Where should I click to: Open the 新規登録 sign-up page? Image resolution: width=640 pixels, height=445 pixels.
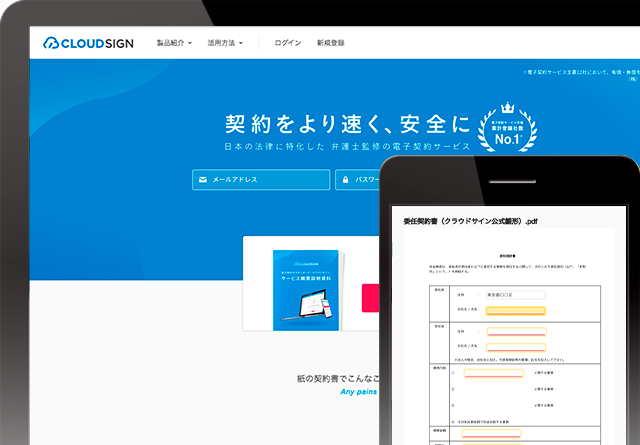pyautogui.click(x=330, y=44)
